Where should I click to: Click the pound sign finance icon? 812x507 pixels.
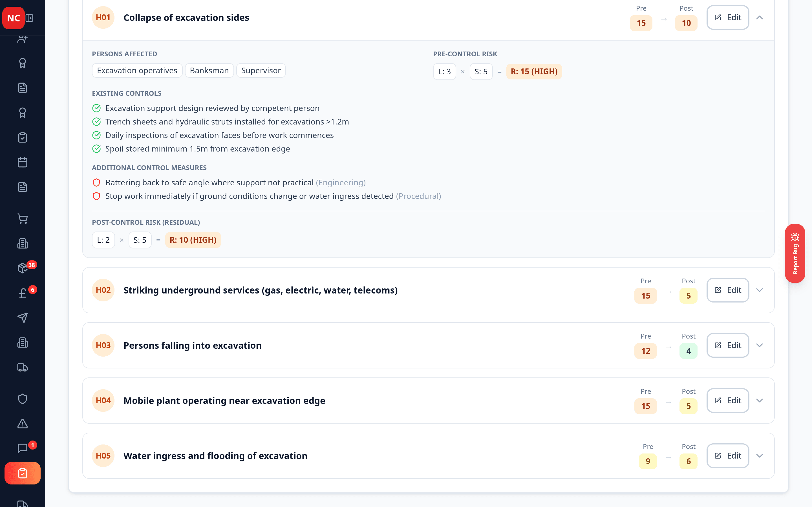[x=23, y=293]
